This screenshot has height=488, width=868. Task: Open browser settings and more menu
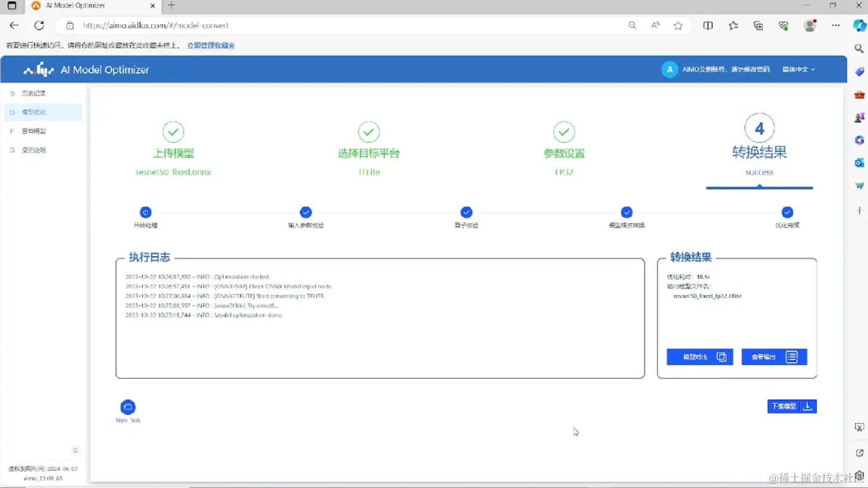pos(836,26)
